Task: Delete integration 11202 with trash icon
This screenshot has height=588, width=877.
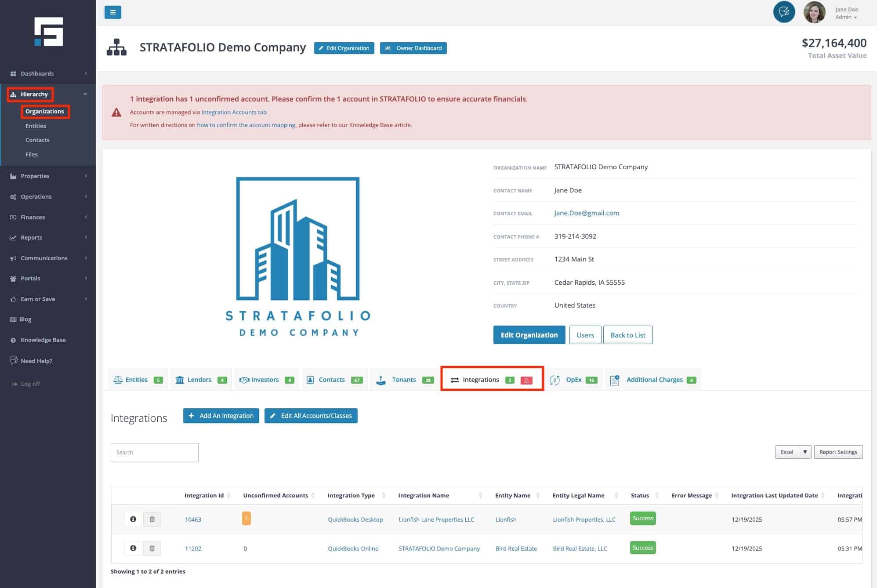Action: click(152, 548)
